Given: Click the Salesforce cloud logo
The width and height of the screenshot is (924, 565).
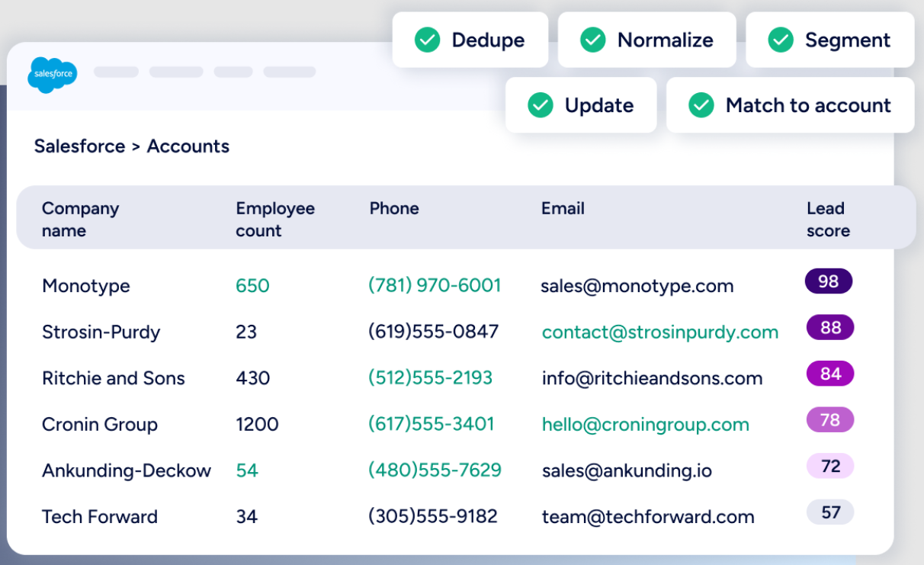Looking at the screenshot, I should tap(53, 75).
